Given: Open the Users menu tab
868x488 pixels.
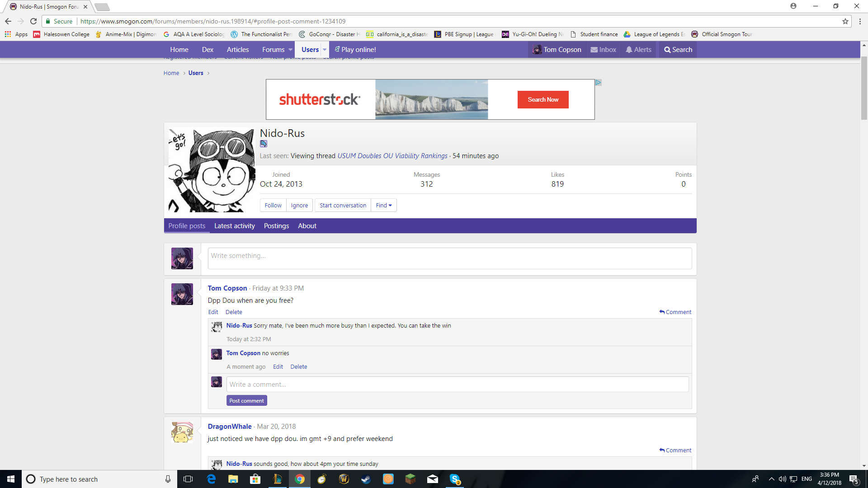Looking at the screenshot, I should pos(310,50).
